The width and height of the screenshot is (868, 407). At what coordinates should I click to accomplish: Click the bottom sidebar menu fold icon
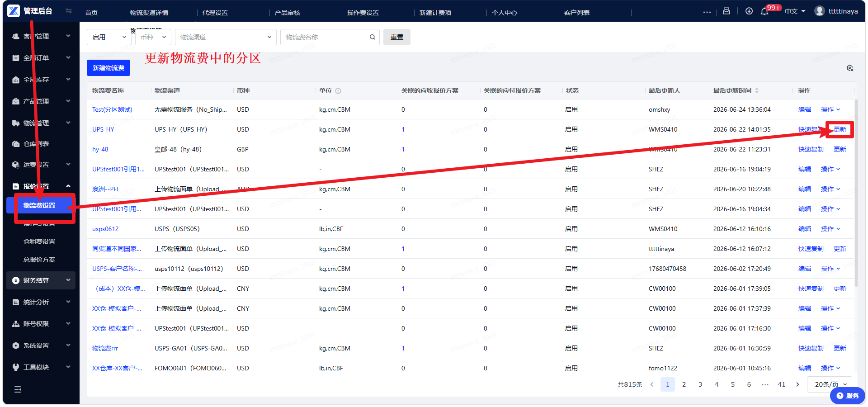pyautogui.click(x=18, y=389)
